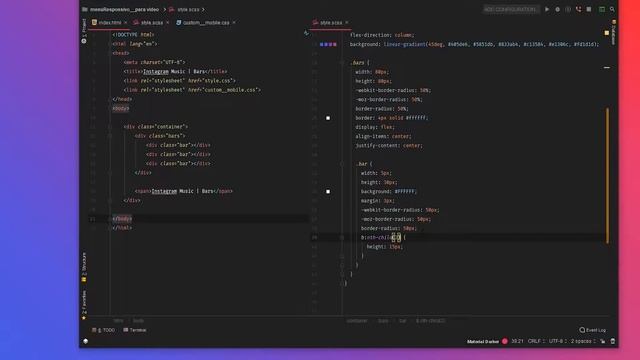Viewport: 640px width, 360px height.
Task: Click the Debug bug icon in the toolbar
Action: tap(558, 9)
